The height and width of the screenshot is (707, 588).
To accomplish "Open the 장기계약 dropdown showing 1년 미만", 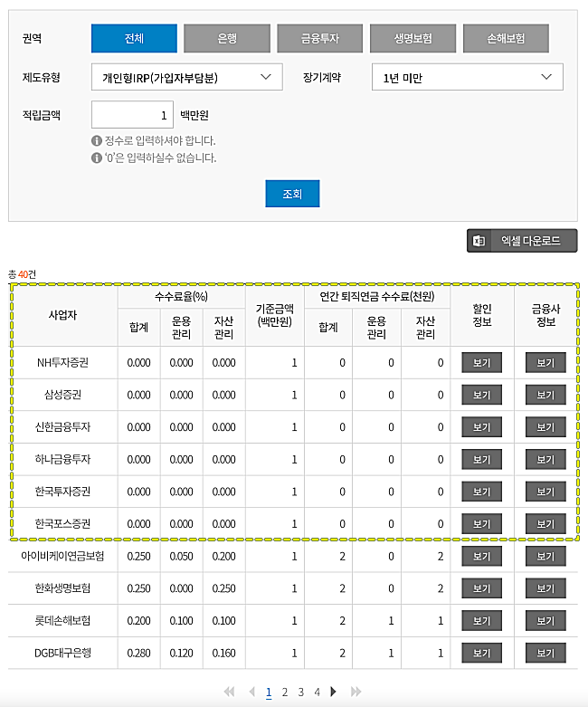I will (x=468, y=77).
